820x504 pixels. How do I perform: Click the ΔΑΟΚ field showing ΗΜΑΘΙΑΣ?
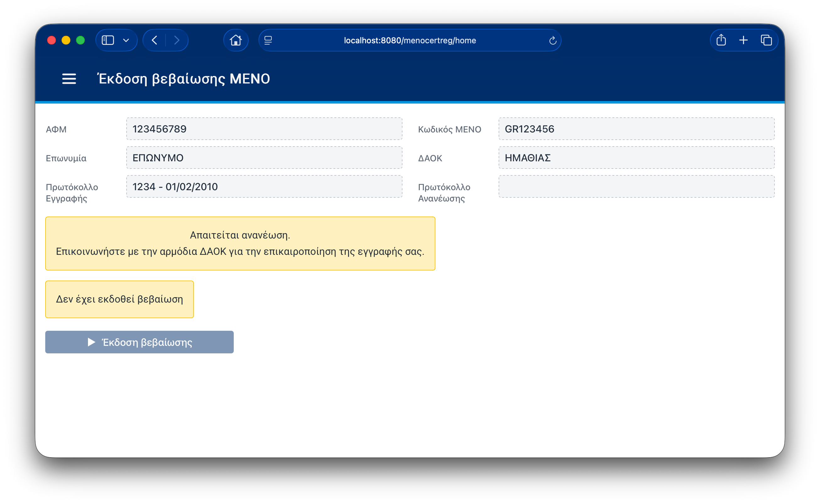click(636, 158)
